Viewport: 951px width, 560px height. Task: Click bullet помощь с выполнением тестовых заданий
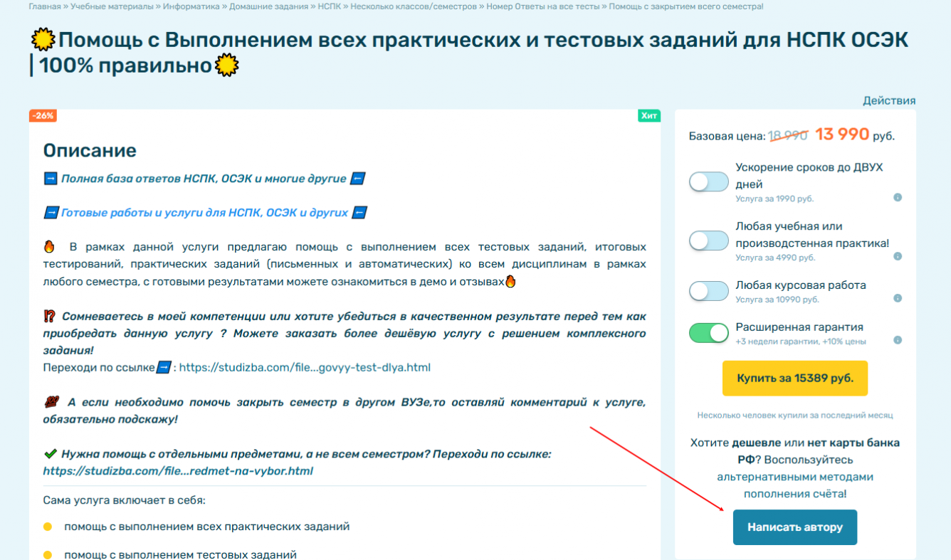(x=180, y=554)
